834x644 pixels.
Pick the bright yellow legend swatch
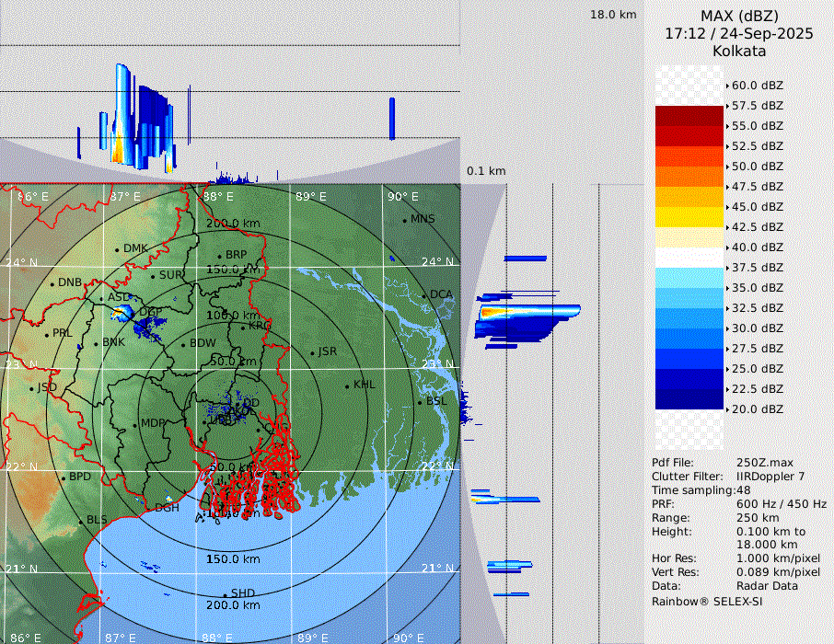point(689,217)
